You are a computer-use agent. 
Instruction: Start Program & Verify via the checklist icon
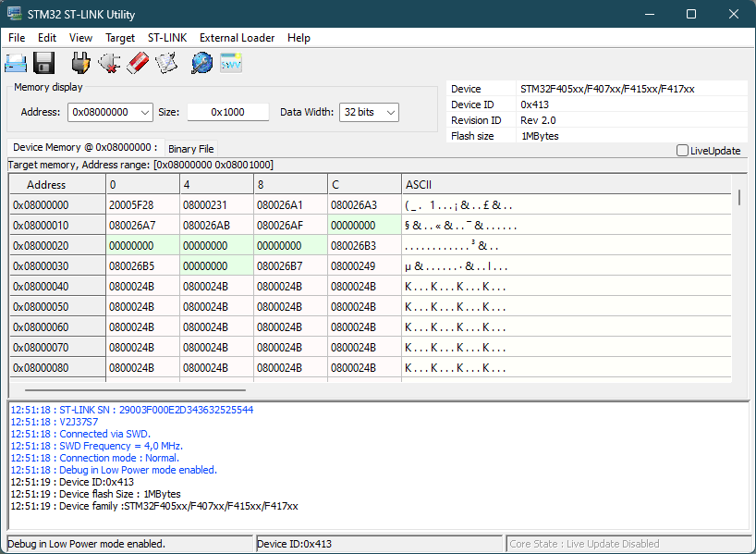166,62
